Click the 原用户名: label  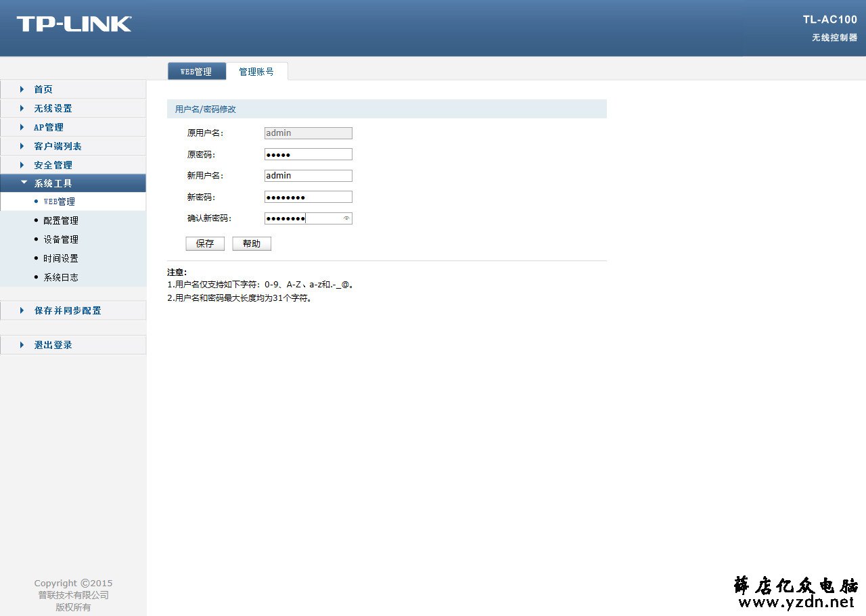(206, 133)
